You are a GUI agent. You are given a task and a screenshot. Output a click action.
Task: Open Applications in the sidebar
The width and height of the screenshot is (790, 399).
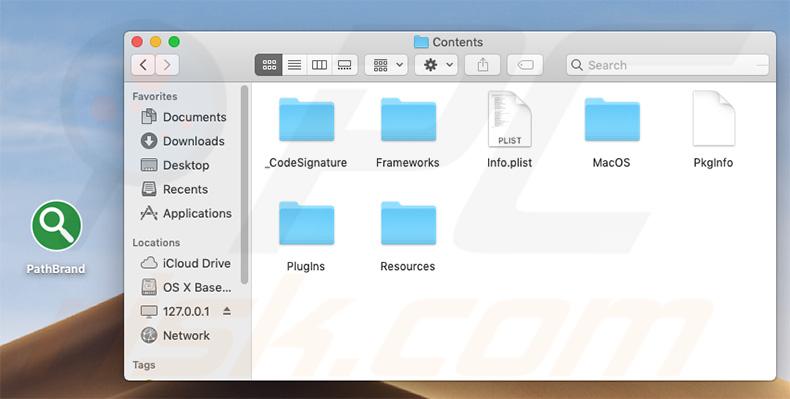pyautogui.click(x=186, y=214)
